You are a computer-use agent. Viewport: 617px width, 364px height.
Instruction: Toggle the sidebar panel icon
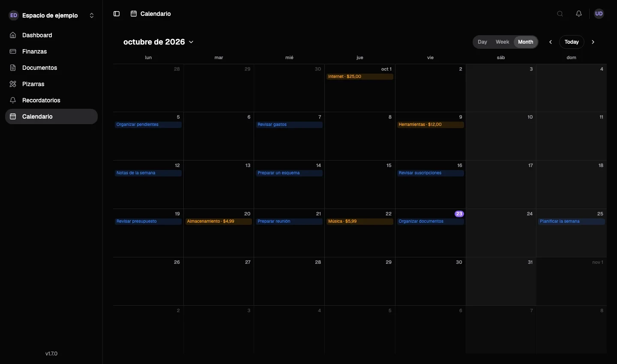point(117,14)
